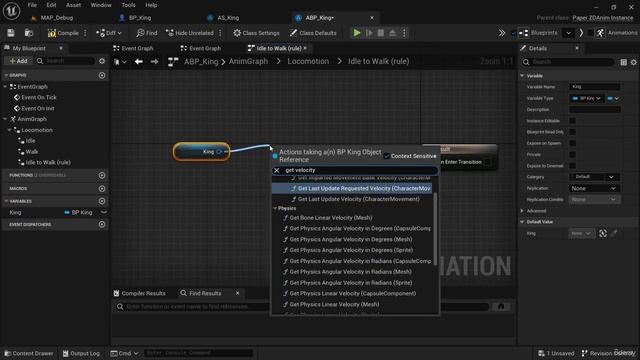Open the Tools menu
Image resolution: width=640 pixels, height=360 pixels.
point(128,5)
